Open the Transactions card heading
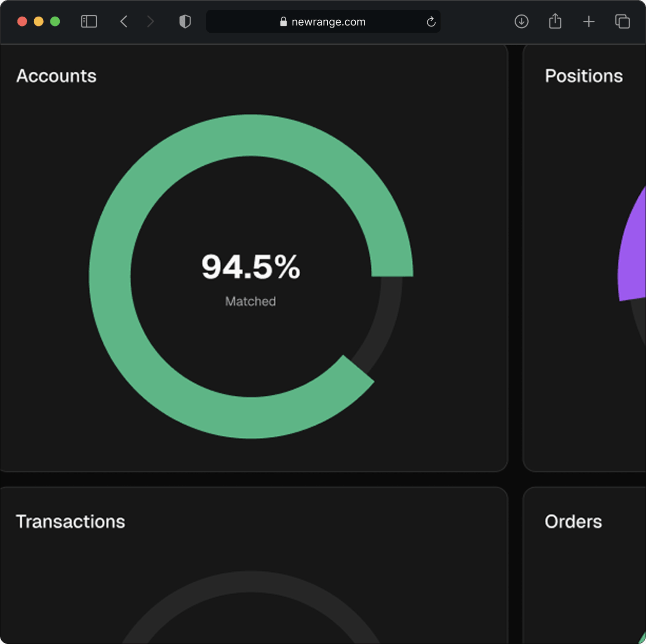646x644 pixels. coord(71,521)
